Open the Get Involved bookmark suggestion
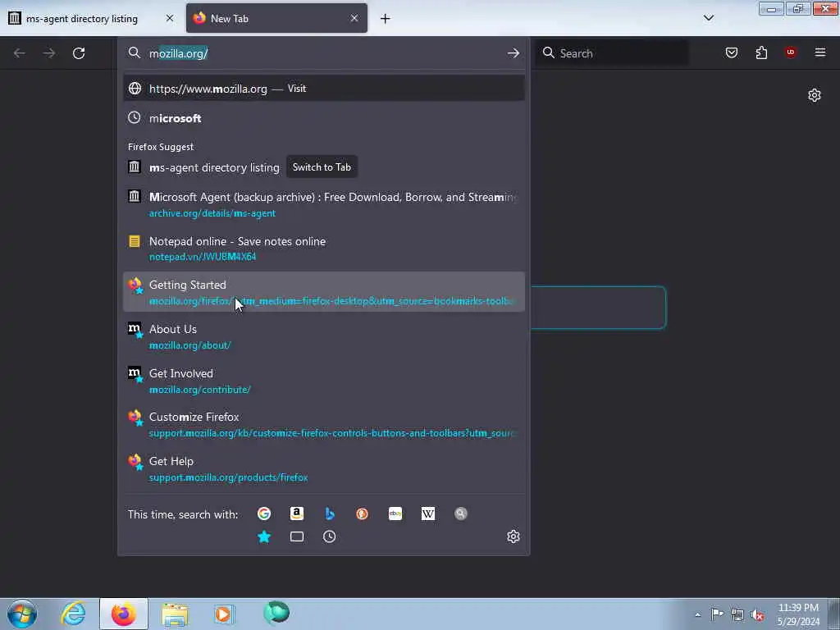 pyautogui.click(x=324, y=381)
